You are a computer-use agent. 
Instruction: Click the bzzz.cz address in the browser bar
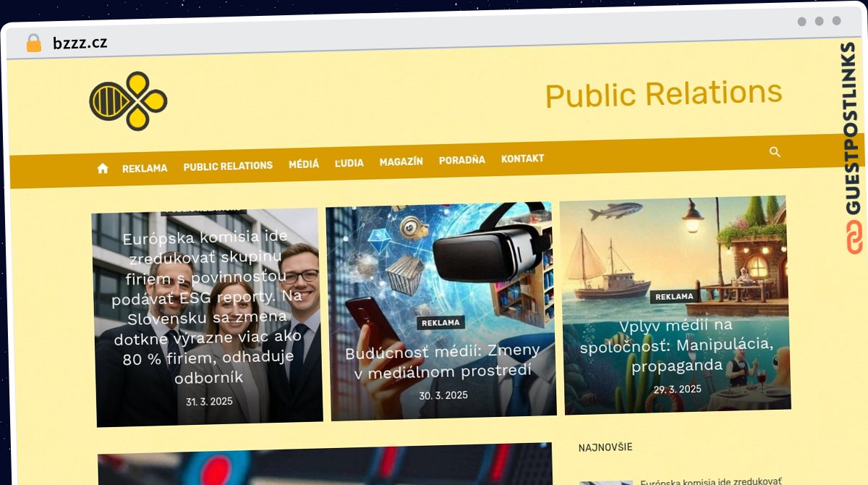point(80,43)
